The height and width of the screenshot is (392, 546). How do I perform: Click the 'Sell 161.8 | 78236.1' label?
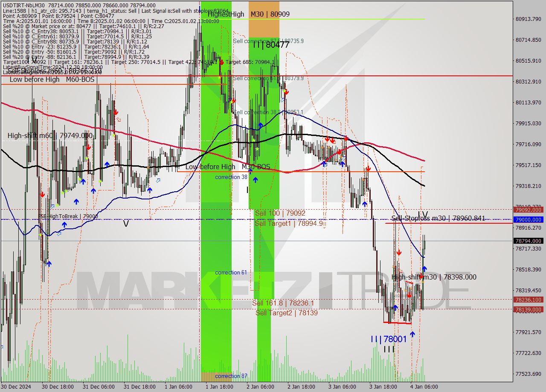[x=283, y=303]
